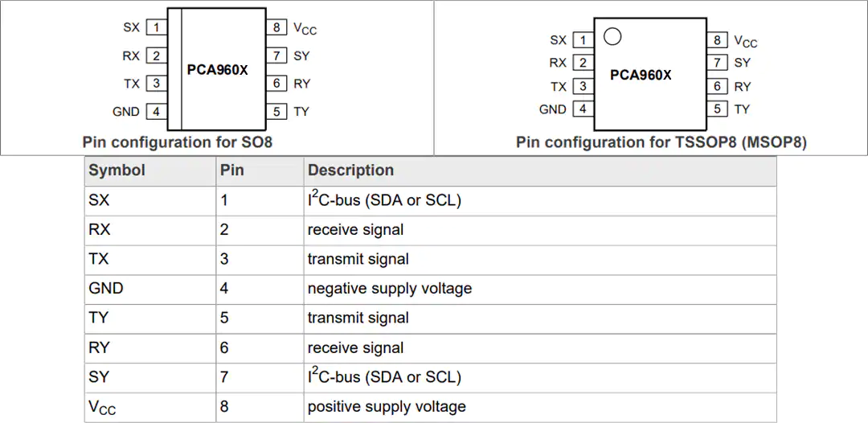Click the pin-1 circle marker on TSSOP8 chip
The height and width of the screenshot is (423, 868).
click(612, 37)
